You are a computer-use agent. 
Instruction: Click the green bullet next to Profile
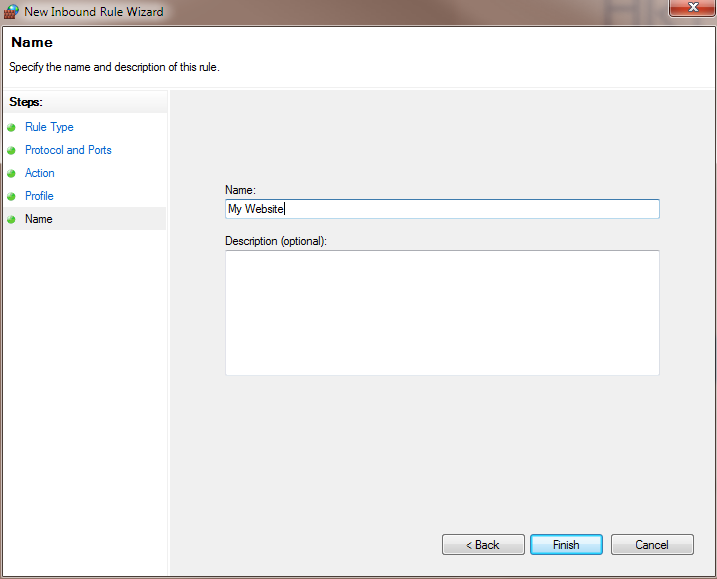point(11,197)
